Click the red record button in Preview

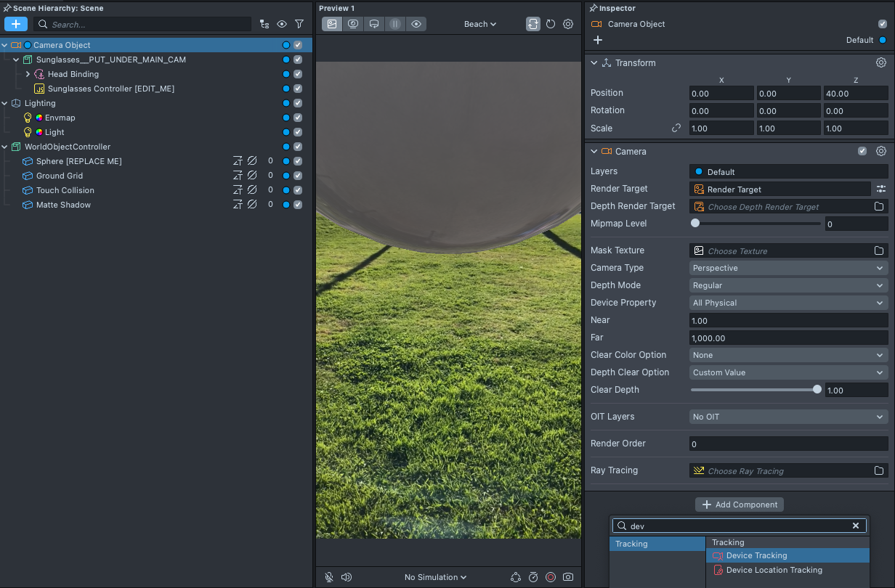coord(551,577)
